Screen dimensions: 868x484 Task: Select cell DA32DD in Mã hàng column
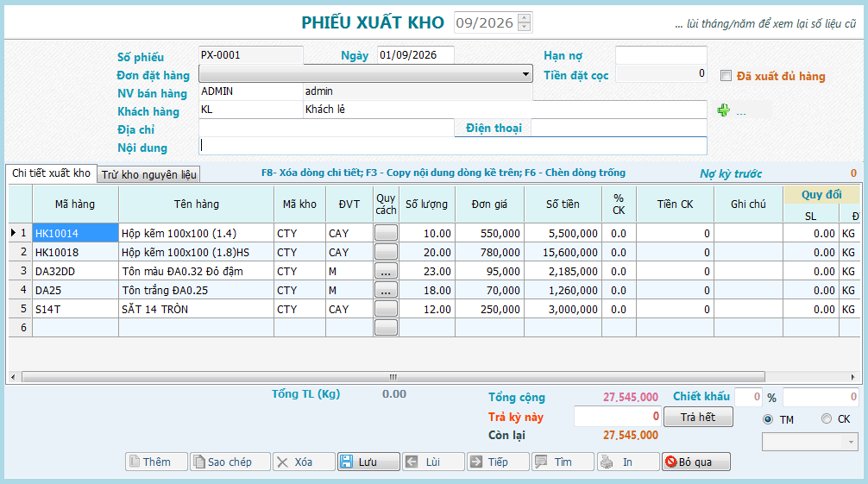(76, 271)
